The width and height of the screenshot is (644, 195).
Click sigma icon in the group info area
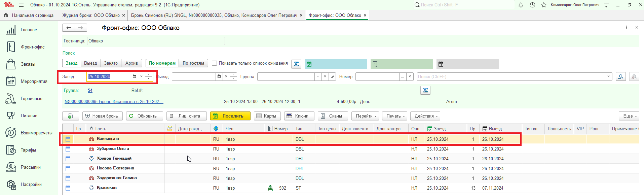(425, 90)
